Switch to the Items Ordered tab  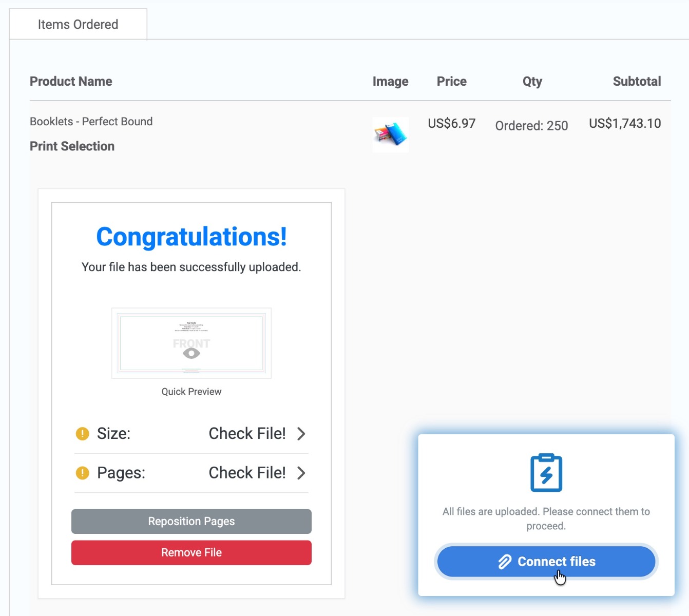(x=78, y=24)
